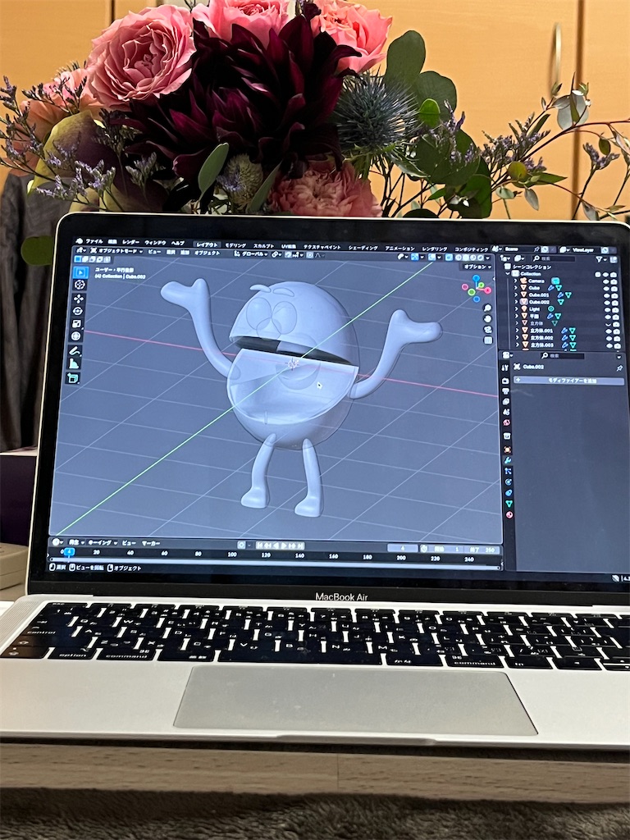The width and height of the screenshot is (630, 840).
Task: Expand the Cube.002 outliner row
Action: 516,302
